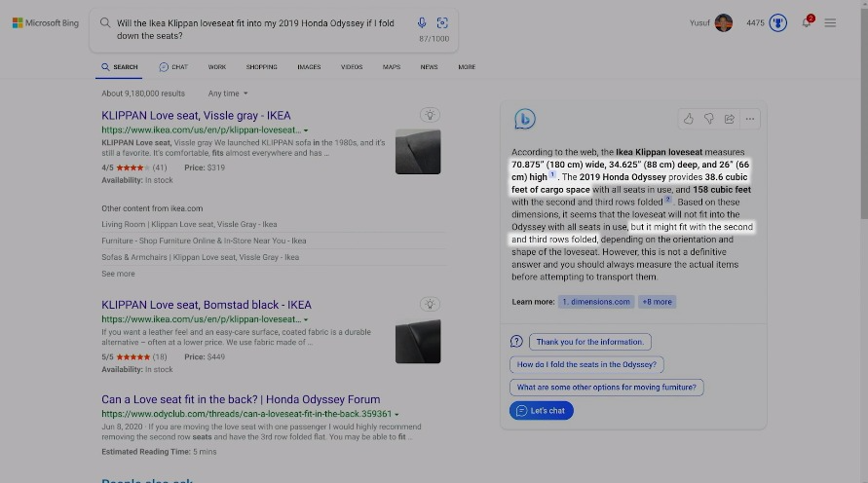Click the search magnifier icon in search box

(104, 22)
